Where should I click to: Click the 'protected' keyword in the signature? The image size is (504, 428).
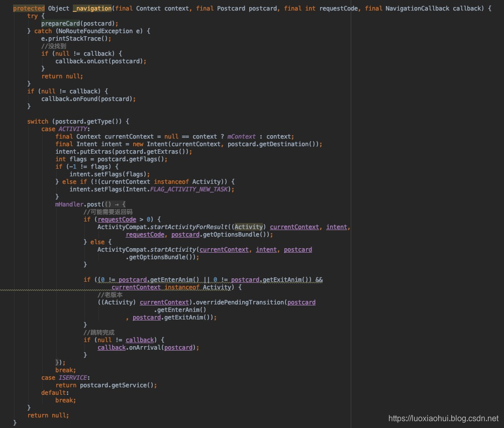29,9
